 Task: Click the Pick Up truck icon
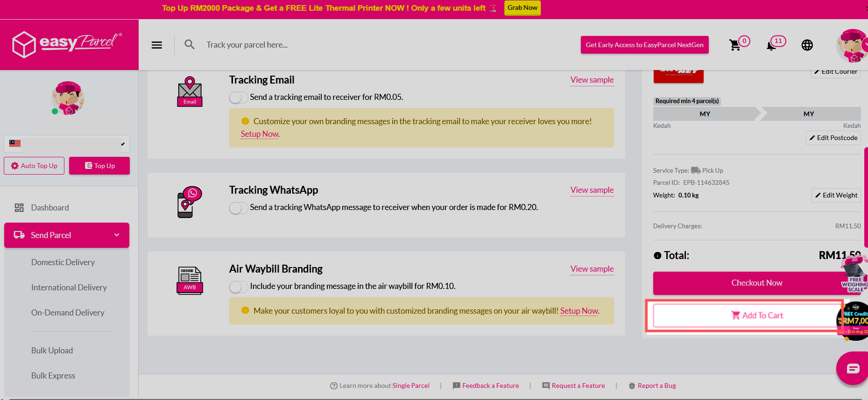click(x=696, y=170)
